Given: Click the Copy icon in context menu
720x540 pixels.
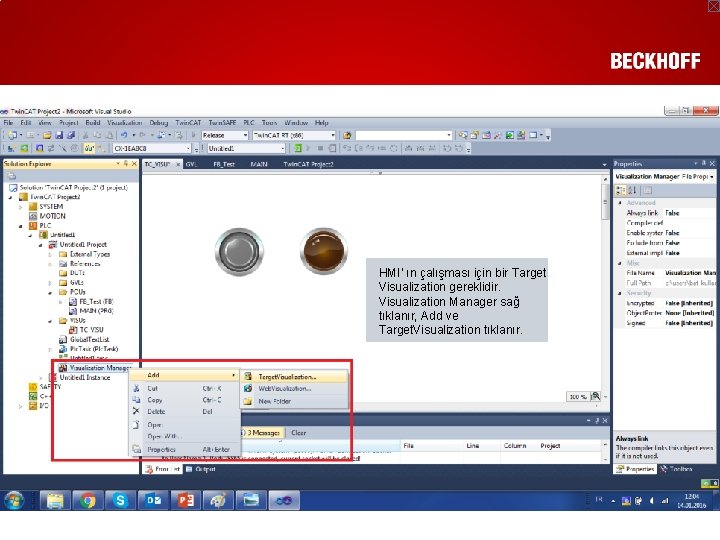Looking at the screenshot, I should [136, 400].
